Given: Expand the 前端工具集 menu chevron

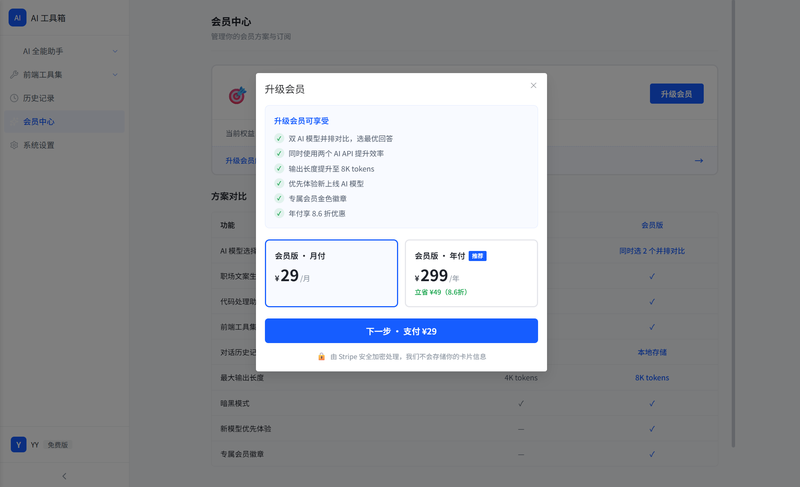Looking at the screenshot, I should pos(115,74).
